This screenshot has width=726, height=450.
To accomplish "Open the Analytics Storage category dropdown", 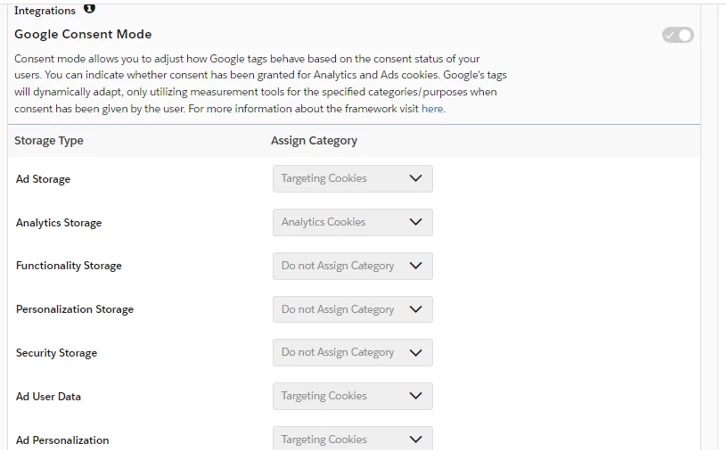I will click(x=352, y=222).
